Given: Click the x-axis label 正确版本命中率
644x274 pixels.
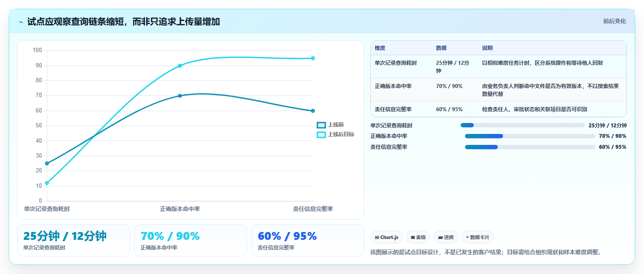Looking at the screenshot, I should pos(180,209).
